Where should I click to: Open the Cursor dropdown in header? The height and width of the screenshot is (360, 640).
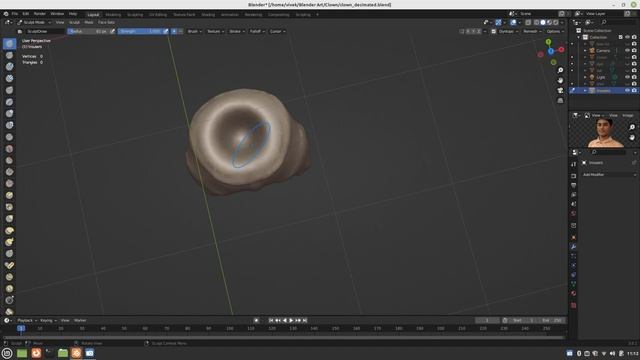tap(277, 31)
